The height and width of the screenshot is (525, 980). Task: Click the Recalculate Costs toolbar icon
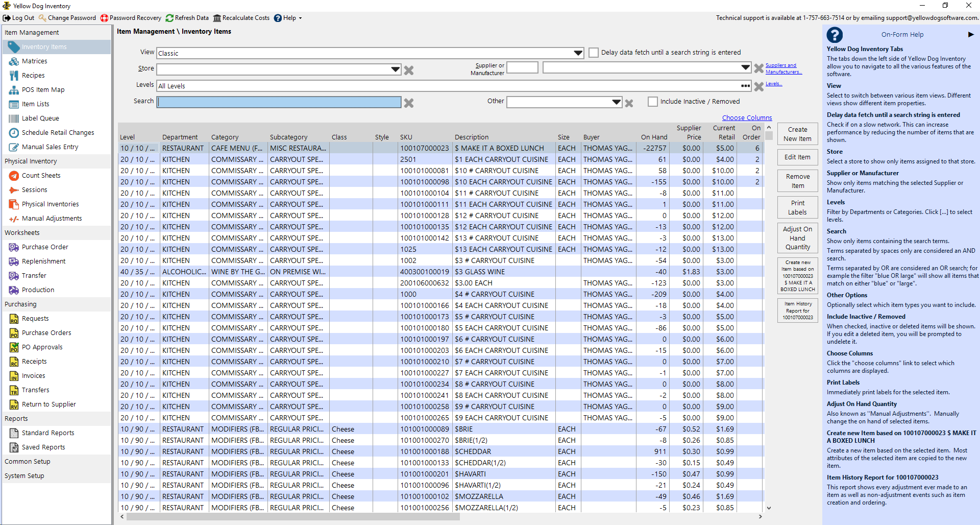coord(217,18)
